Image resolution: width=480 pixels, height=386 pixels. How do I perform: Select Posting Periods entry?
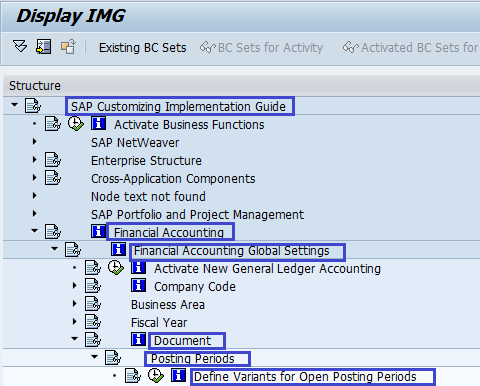pyautogui.click(x=193, y=359)
